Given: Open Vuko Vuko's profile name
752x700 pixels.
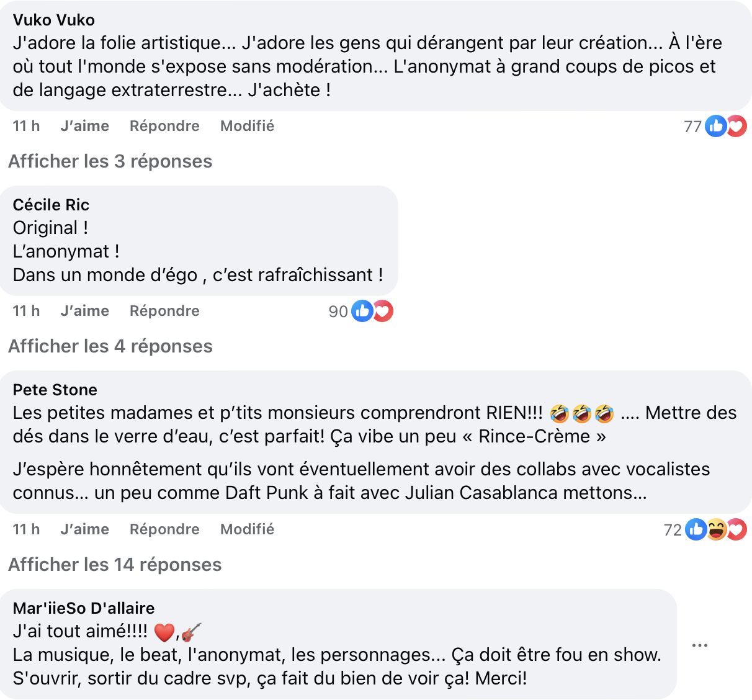Looking at the screenshot, I should [53, 20].
